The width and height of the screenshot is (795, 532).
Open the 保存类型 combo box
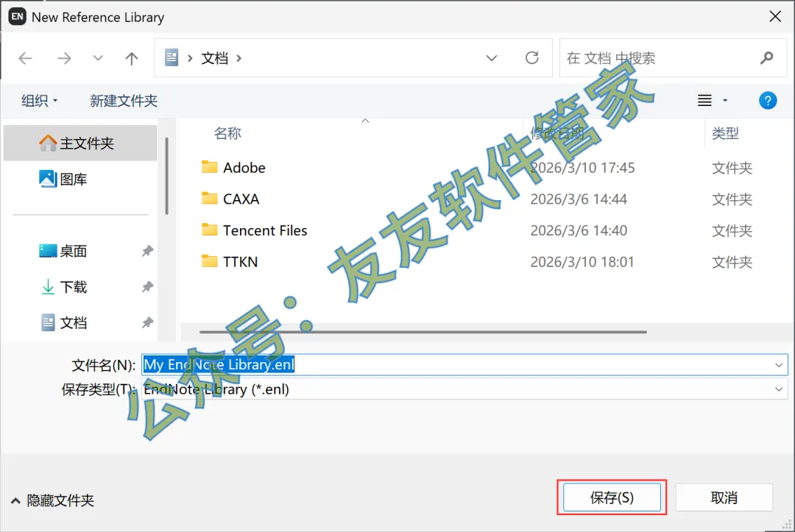point(464,389)
